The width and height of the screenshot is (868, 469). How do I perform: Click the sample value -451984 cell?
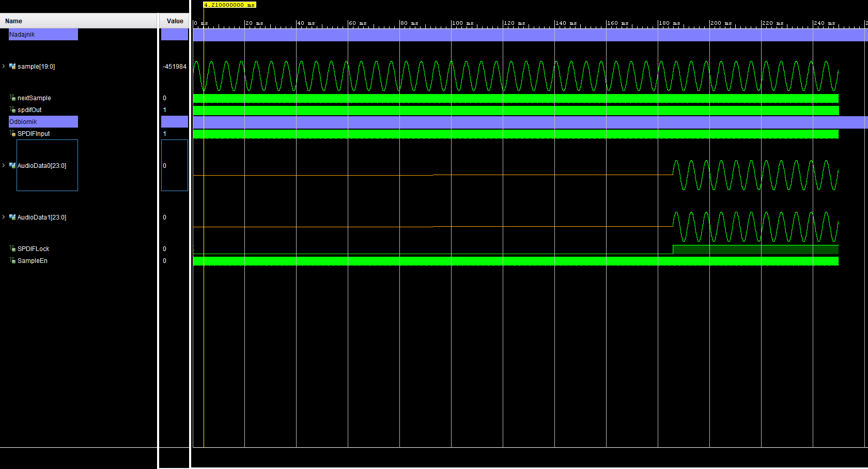[174, 67]
